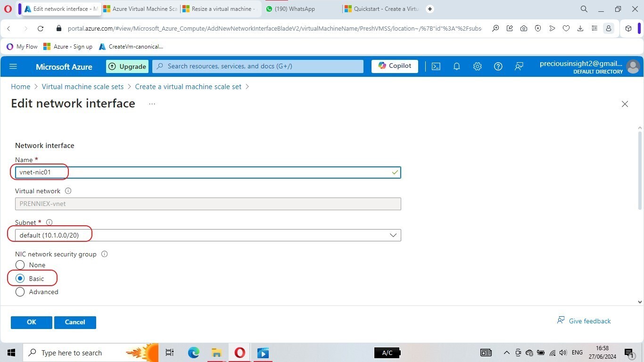Switch to the Edit network interface tab
Image resolution: width=644 pixels, height=362 pixels.
pyautogui.click(x=61, y=9)
